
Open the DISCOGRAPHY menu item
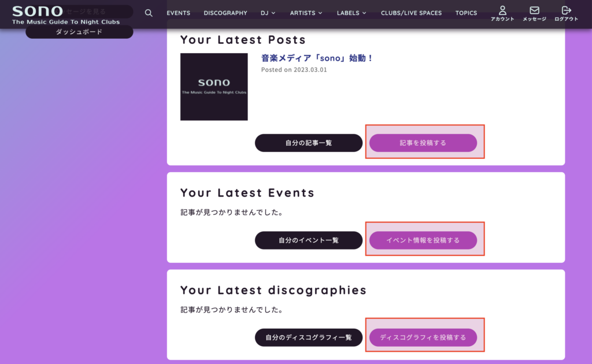click(x=225, y=13)
